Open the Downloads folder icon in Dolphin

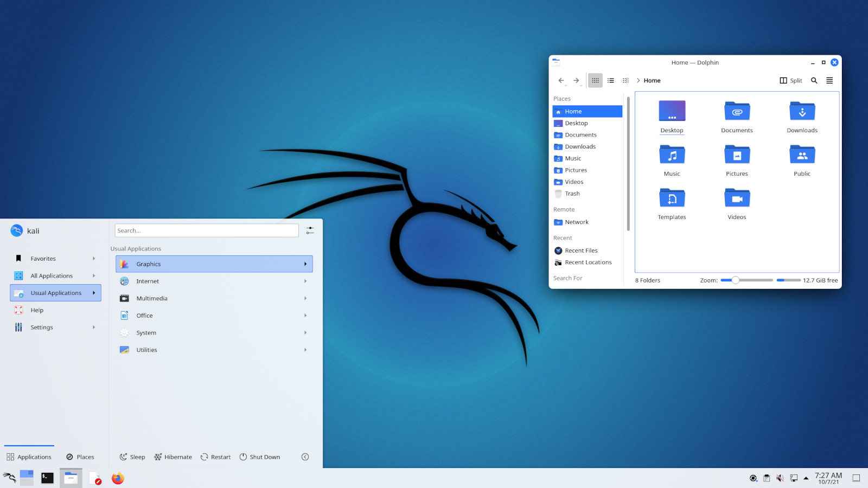click(x=802, y=112)
